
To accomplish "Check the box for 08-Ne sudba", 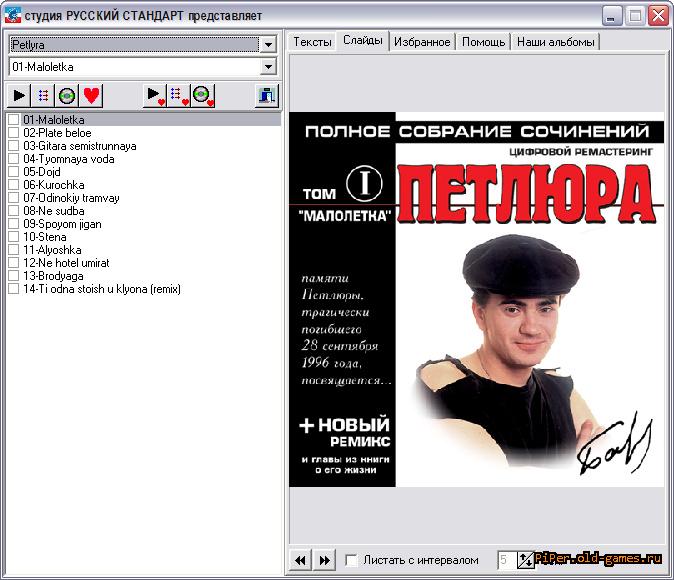I will 14,211.
